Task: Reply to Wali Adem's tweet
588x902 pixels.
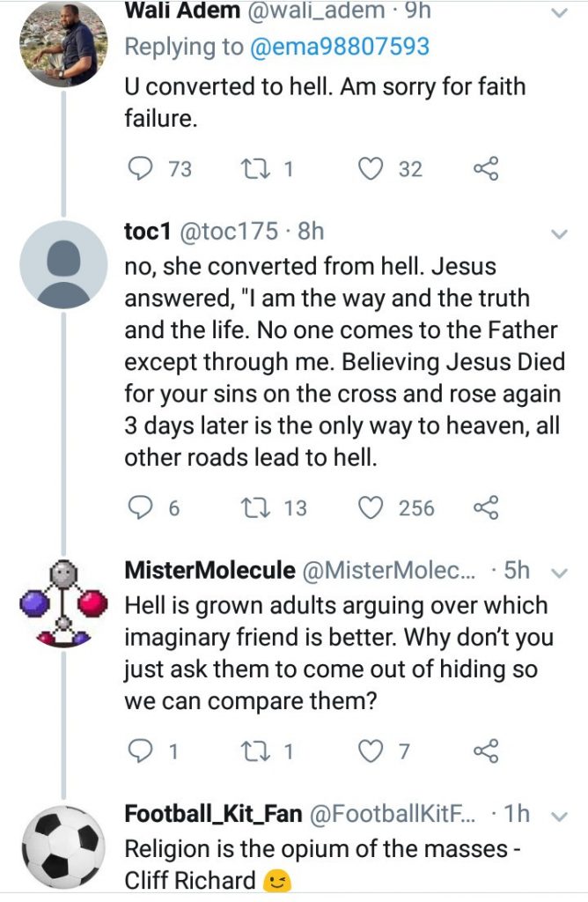Action: coord(140,169)
